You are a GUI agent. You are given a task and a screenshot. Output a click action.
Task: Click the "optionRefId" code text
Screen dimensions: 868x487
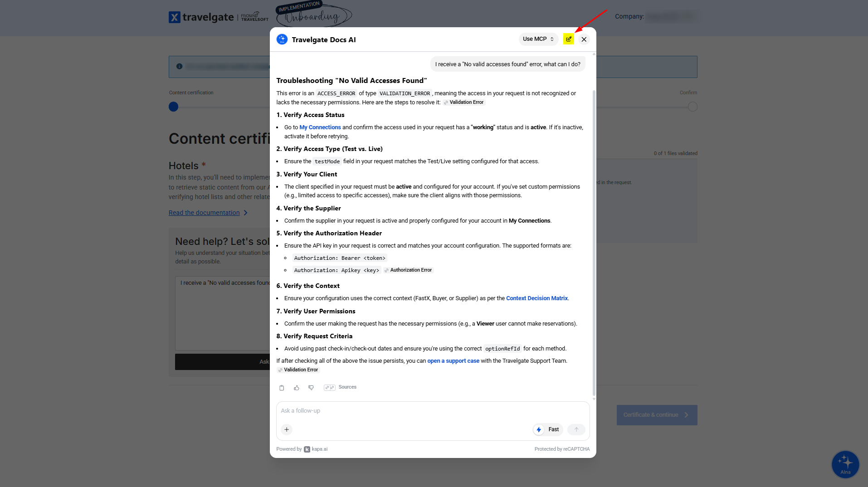[x=502, y=349]
